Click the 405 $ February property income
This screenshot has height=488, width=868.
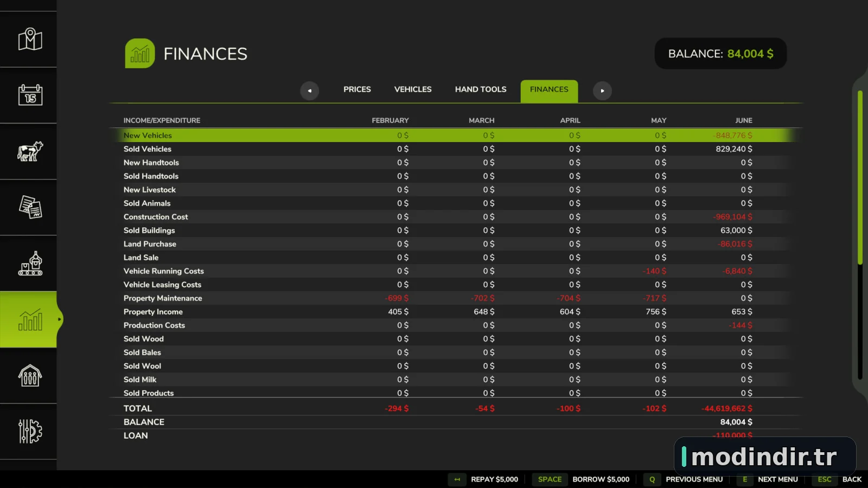[398, 312]
